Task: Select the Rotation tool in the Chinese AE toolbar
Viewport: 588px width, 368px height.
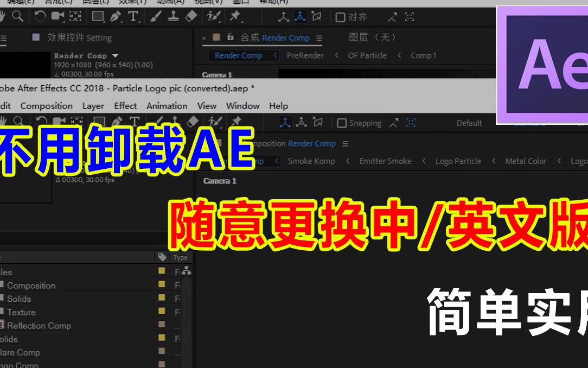Action: (x=40, y=16)
